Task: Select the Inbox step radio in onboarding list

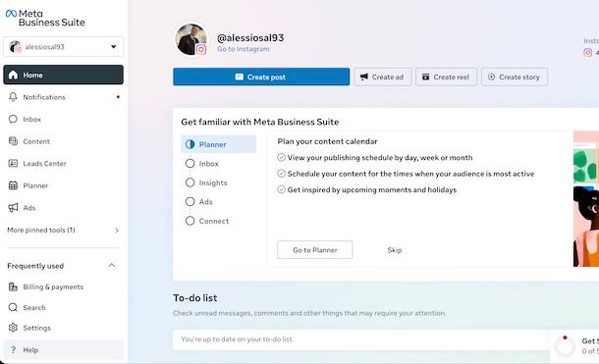Action: click(x=190, y=163)
